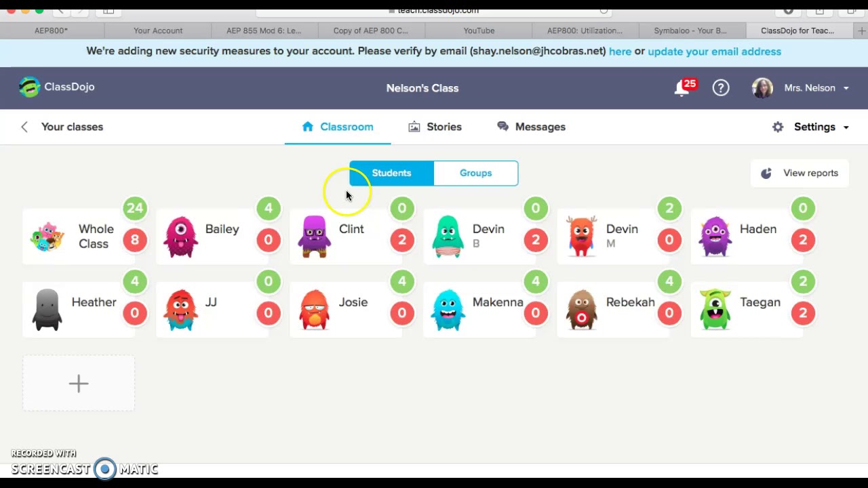Switch to the Groups view toggle

[476, 173]
